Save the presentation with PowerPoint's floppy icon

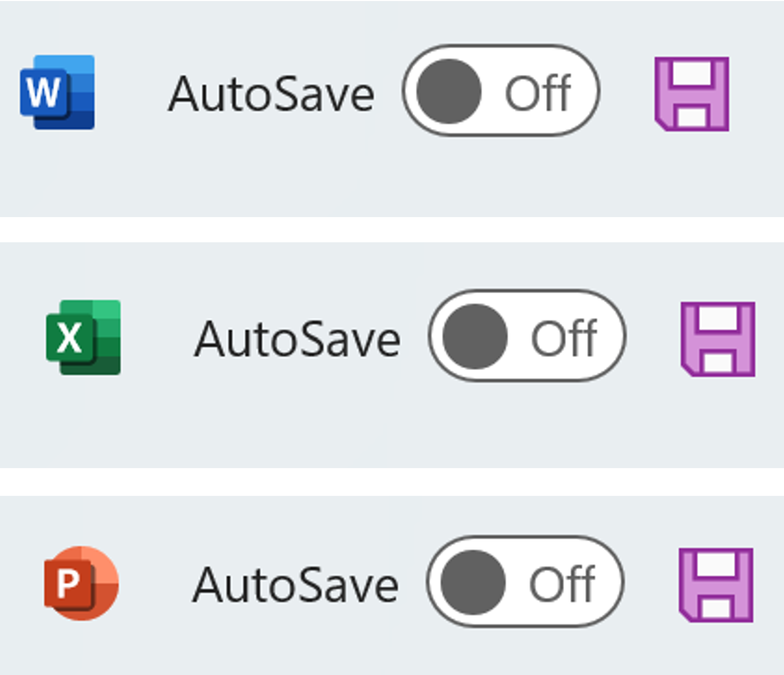click(716, 585)
